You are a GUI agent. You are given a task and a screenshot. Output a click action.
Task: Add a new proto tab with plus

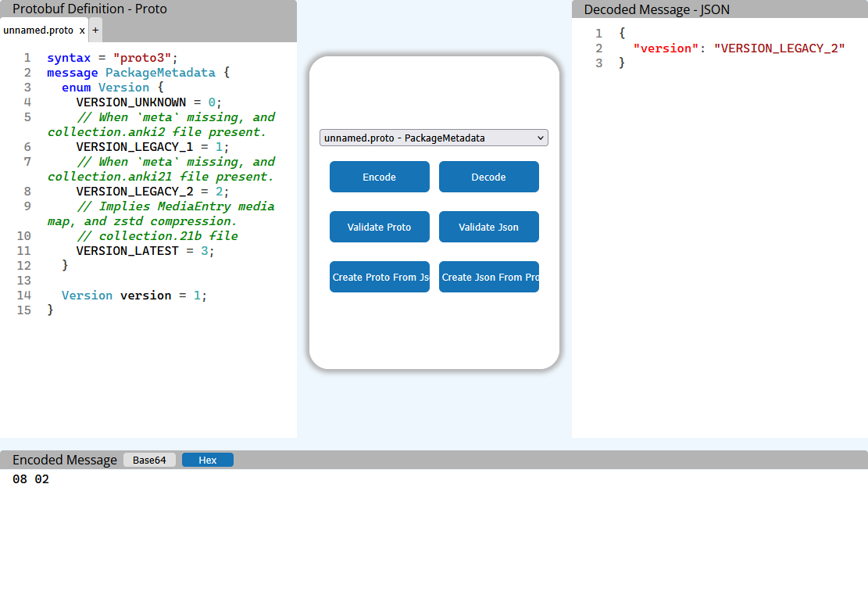click(95, 30)
